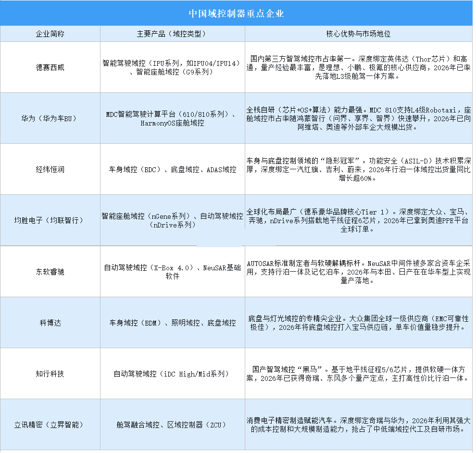Click the 舱驾融合域控、区域控制器（ZCU） cell
This screenshot has height=453, width=476.
pos(173,425)
